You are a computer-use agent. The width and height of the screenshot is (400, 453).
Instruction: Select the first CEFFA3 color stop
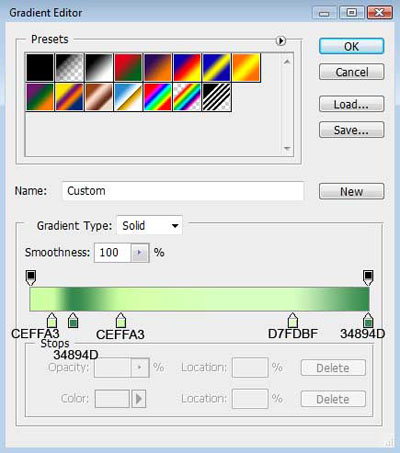tap(52, 320)
